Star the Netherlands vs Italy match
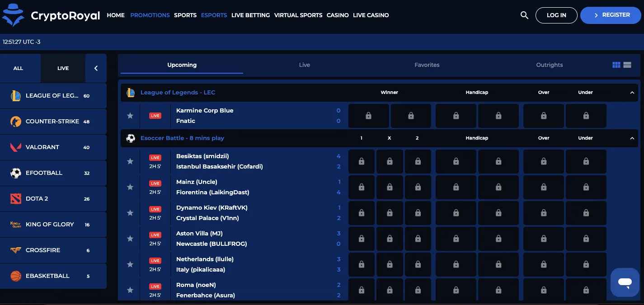Image resolution: width=644 pixels, height=305 pixels. pyautogui.click(x=130, y=264)
